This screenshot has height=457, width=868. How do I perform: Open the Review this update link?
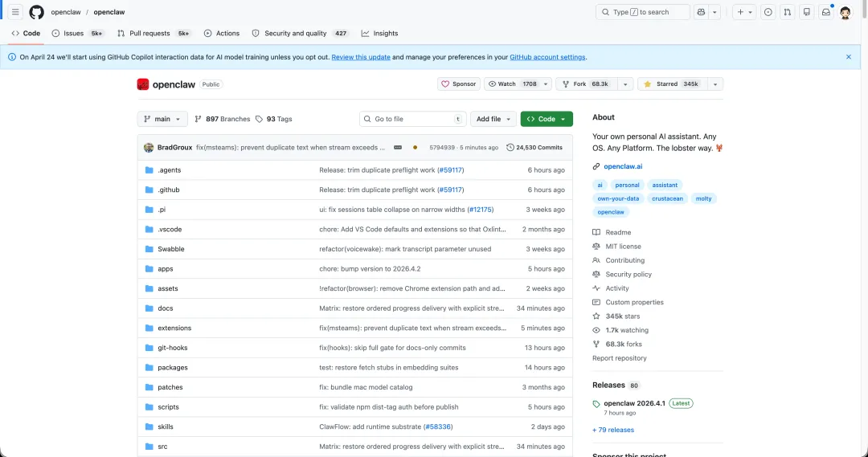[361, 57]
